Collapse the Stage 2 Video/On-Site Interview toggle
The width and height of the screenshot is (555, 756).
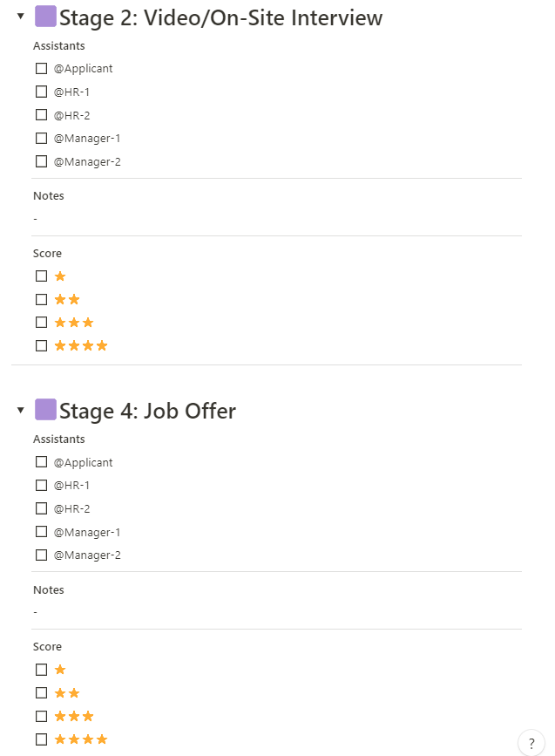(x=21, y=17)
